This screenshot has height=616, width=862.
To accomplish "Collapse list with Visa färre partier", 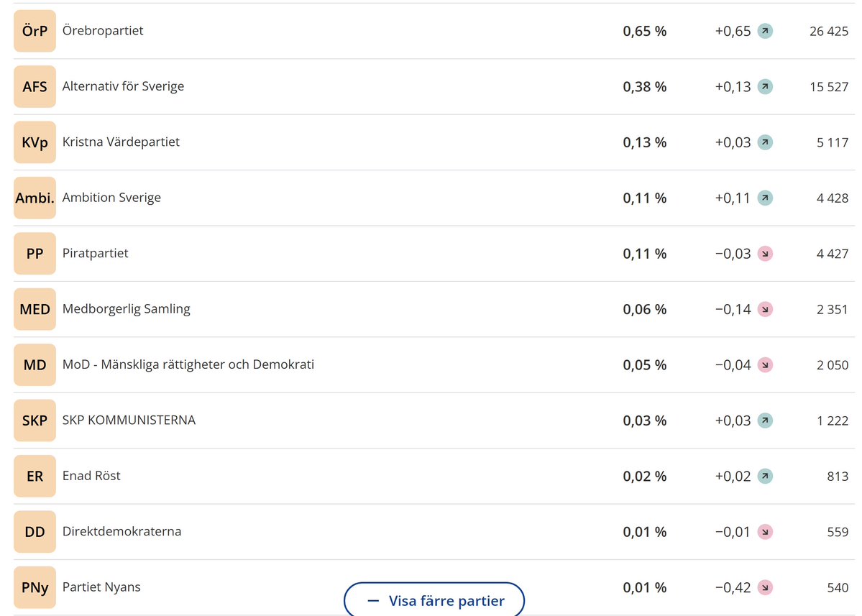I will pos(434,600).
